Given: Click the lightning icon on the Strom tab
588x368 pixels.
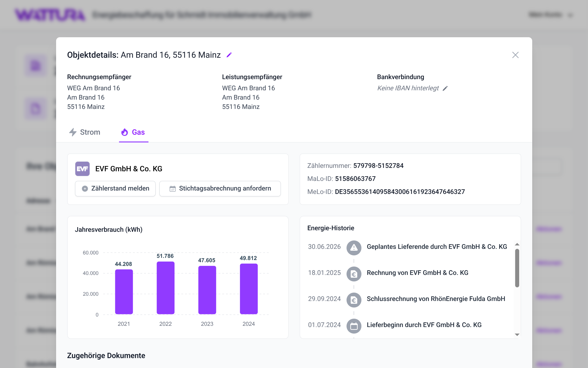Looking at the screenshot, I should (73, 132).
